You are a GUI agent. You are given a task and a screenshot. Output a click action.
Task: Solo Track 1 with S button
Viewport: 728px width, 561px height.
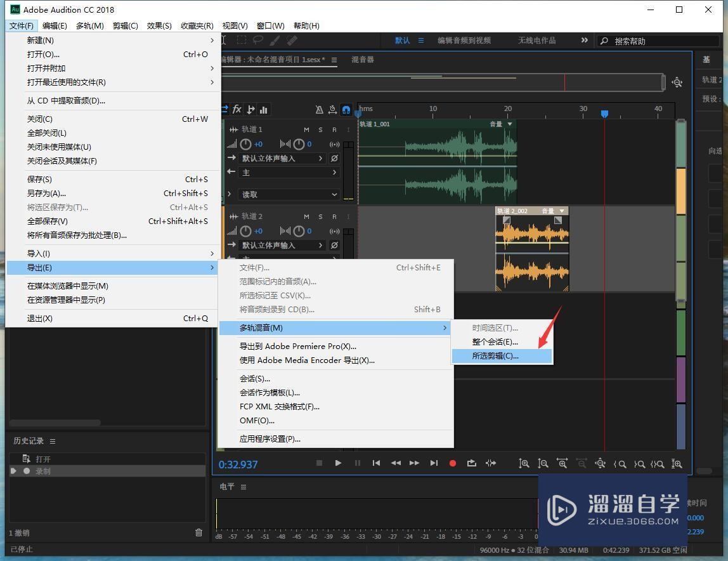[x=320, y=129]
